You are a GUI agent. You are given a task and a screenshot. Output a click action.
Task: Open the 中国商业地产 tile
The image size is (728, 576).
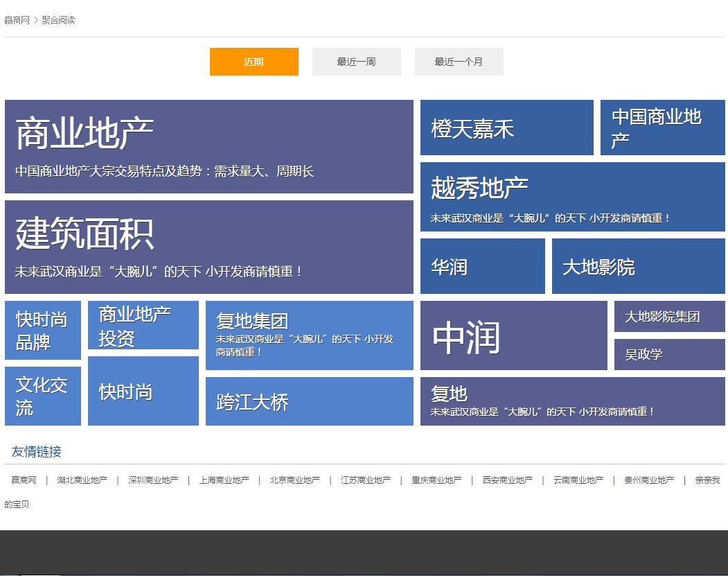662,128
